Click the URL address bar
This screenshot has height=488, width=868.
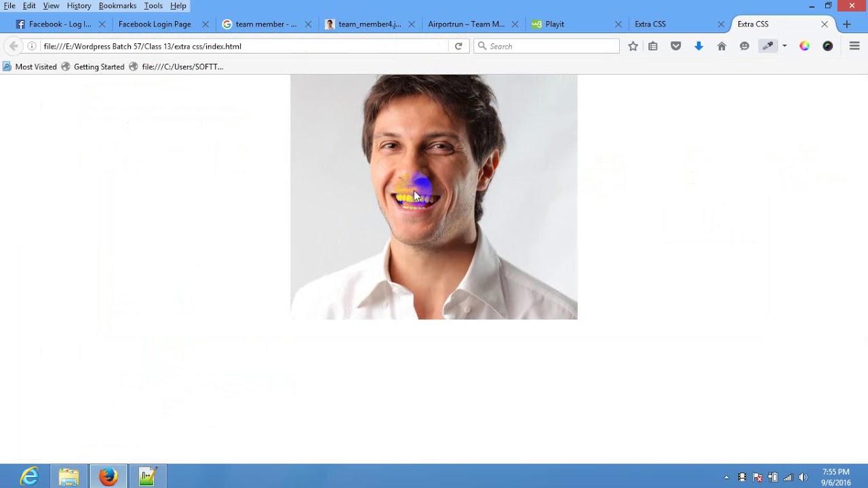coord(244,46)
